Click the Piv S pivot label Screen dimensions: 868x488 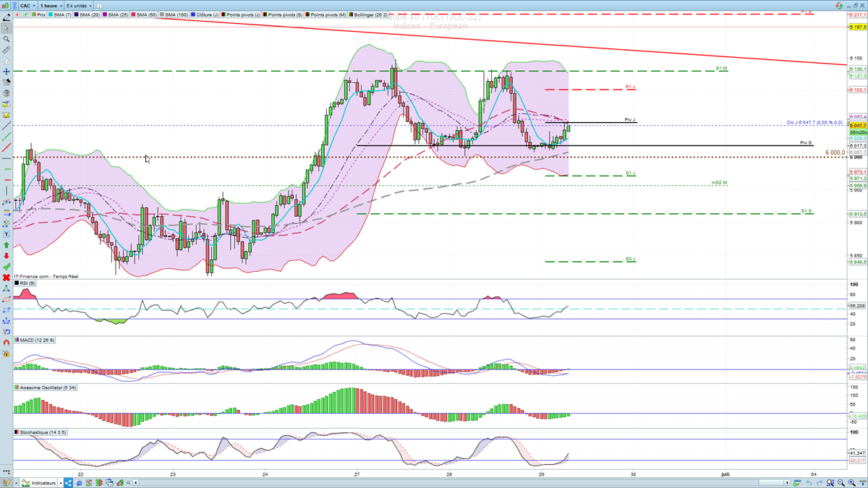(806, 143)
